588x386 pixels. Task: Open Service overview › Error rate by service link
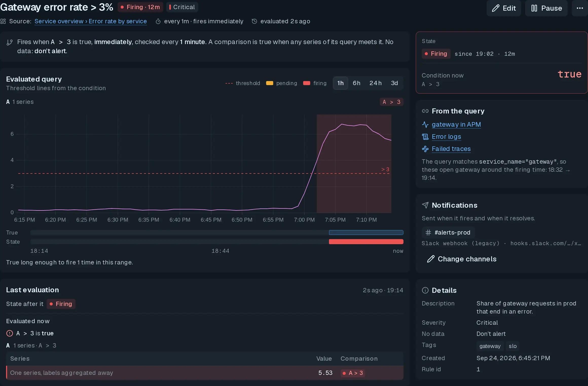coord(90,21)
